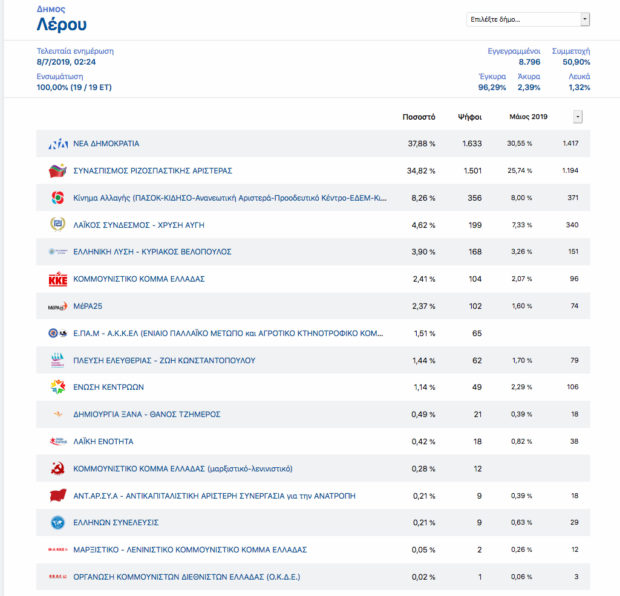Click the ΜέΡΑ25 logo
620x596 pixels.
coord(58,306)
